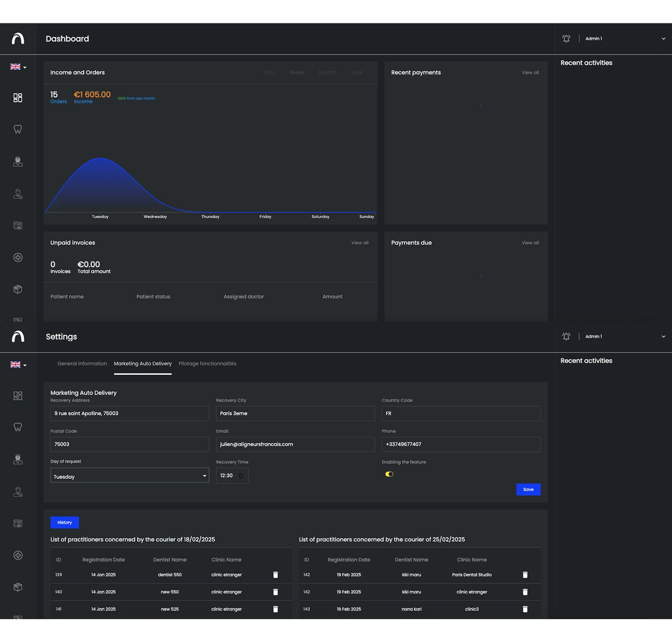Click the dashboard grid icon in the Settings sidebar

(x=18, y=396)
